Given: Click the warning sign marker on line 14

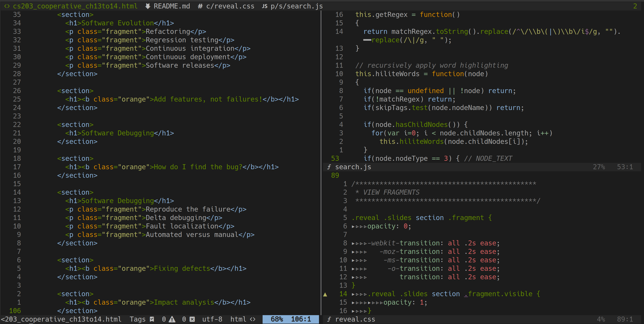Looking at the screenshot, I should click(x=325, y=294).
